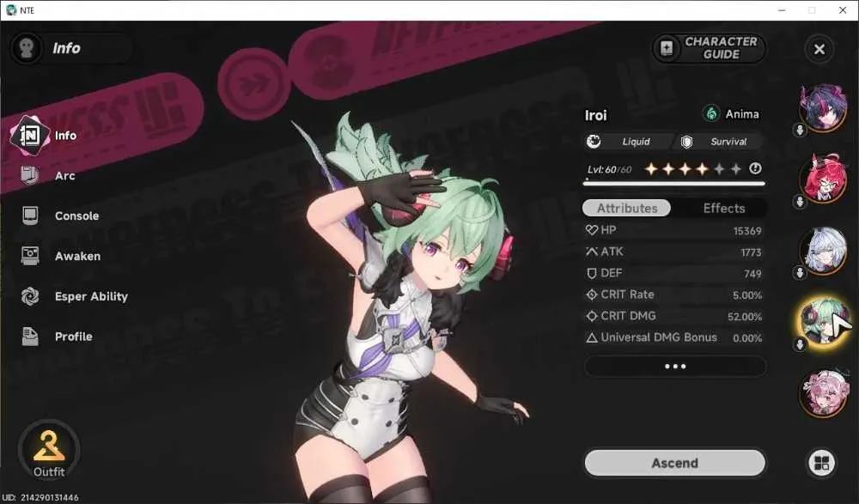Open the Character Guide
The height and width of the screenshot is (504, 859).
pos(709,48)
